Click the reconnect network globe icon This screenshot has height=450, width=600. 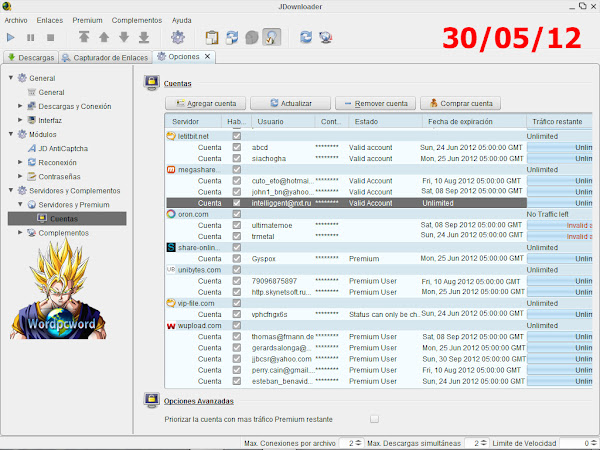[326, 37]
